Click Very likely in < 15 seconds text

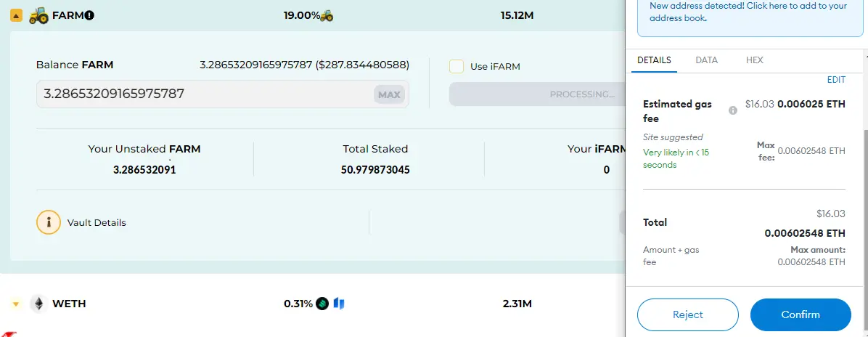[x=676, y=158]
